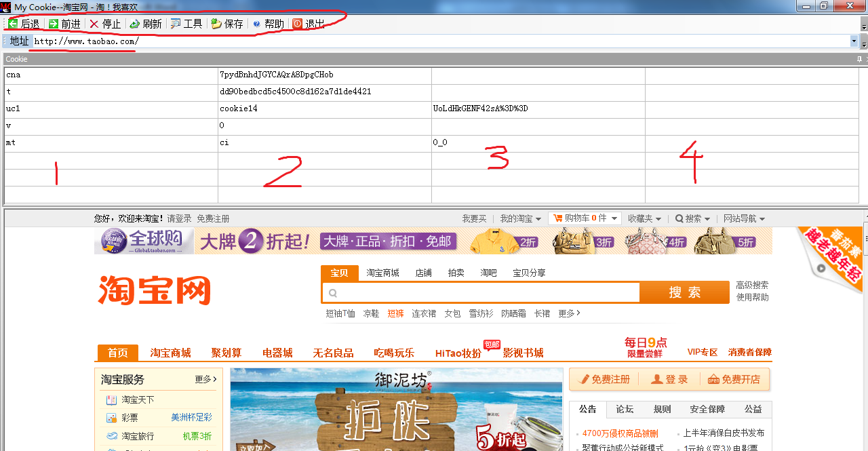Select the 7pydBnhdJGYCAQrA8DpgCHob value cell
868x451 pixels.
324,75
